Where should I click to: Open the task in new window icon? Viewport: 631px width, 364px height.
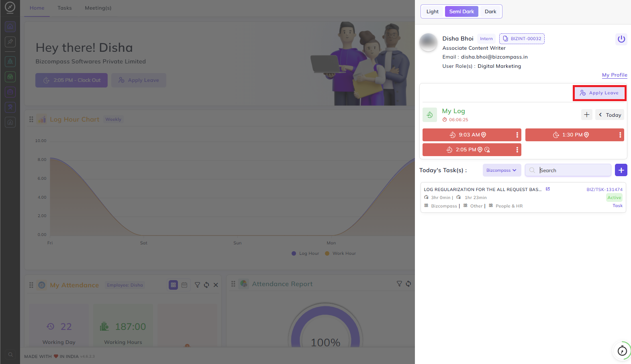[547, 189]
